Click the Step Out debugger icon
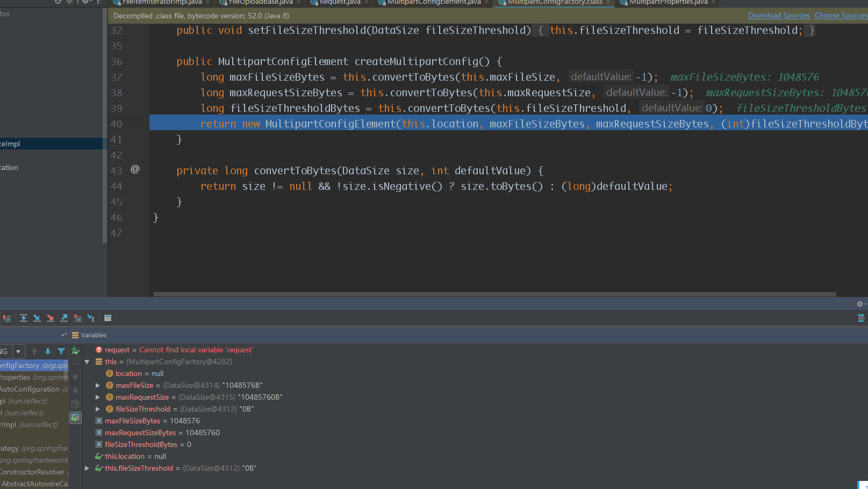 pyautogui.click(x=63, y=318)
